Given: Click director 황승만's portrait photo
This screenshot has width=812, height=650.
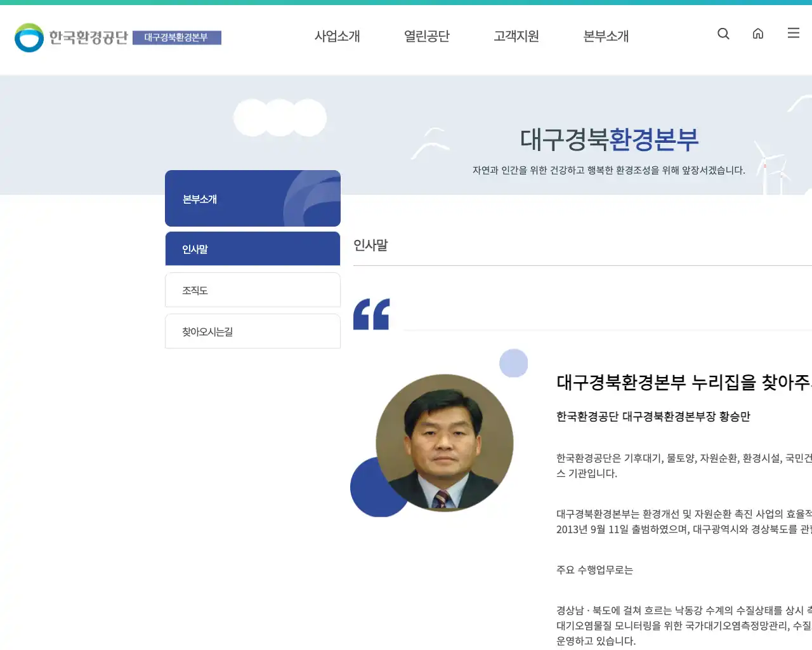Looking at the screenshot, I should (x=444, y=442).
